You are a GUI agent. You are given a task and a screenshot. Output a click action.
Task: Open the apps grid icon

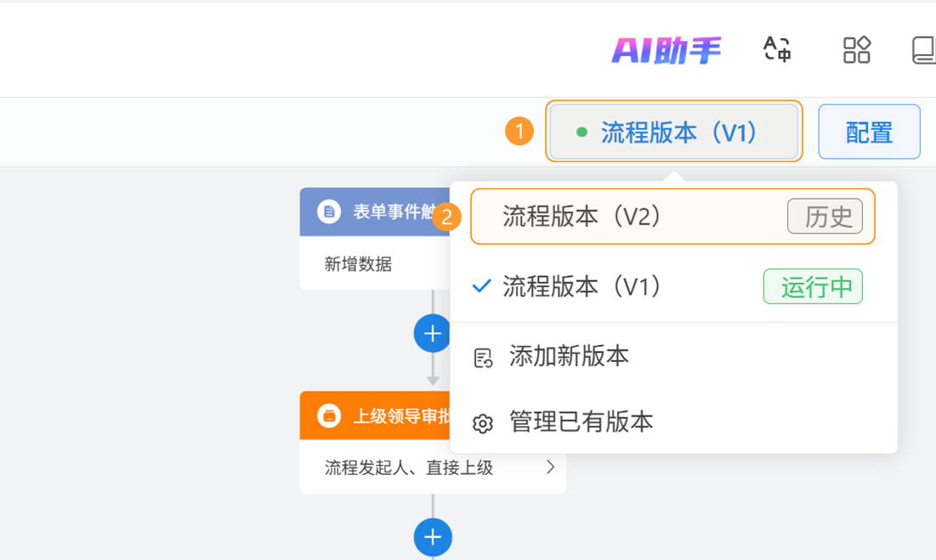pyautogui.click(x=856, y=49)
